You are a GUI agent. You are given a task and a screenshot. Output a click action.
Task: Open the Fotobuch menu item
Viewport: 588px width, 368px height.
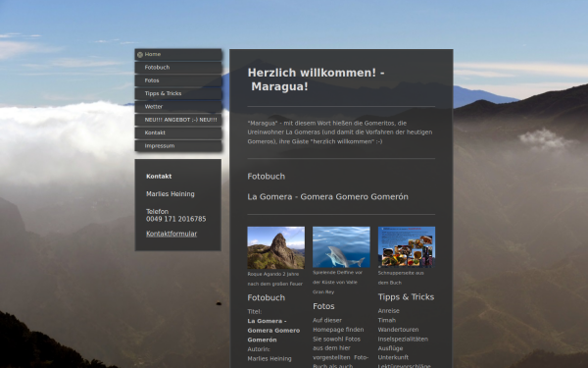coord(178,68)
